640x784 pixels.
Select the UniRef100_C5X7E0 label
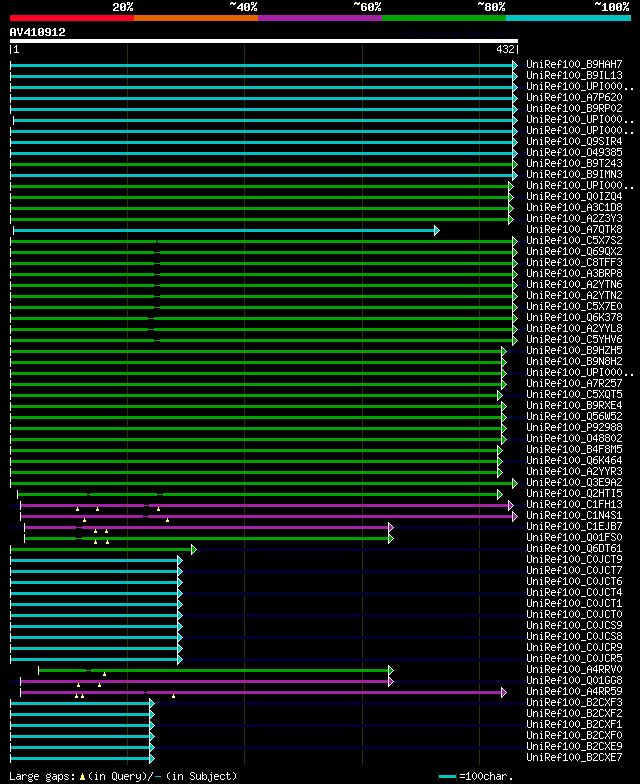point(574,306)
